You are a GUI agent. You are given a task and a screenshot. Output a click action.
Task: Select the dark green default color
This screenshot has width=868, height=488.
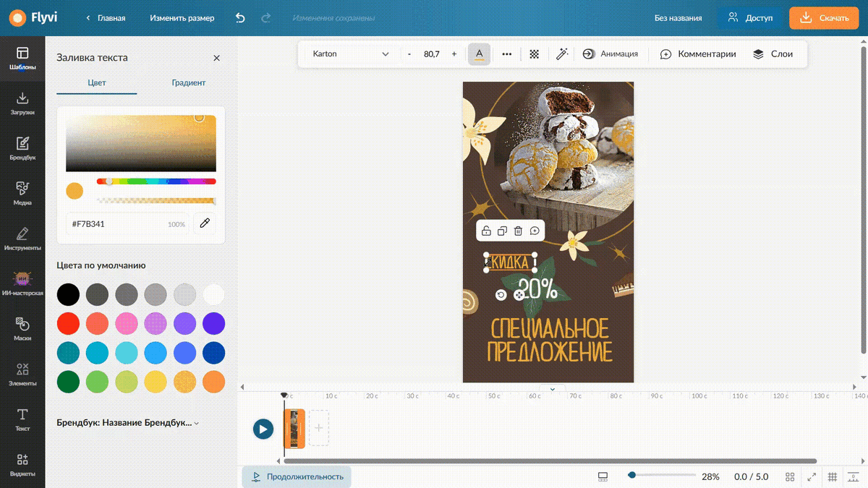tap(68, 381)
